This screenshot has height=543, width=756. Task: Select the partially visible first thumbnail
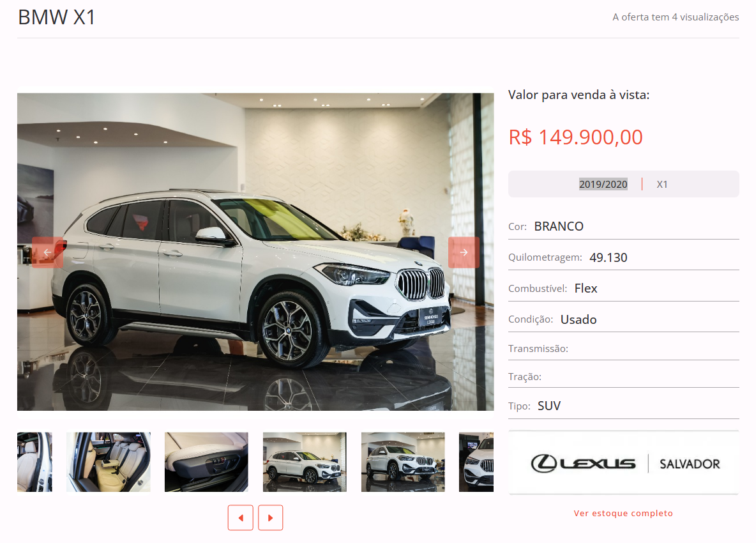34,462
